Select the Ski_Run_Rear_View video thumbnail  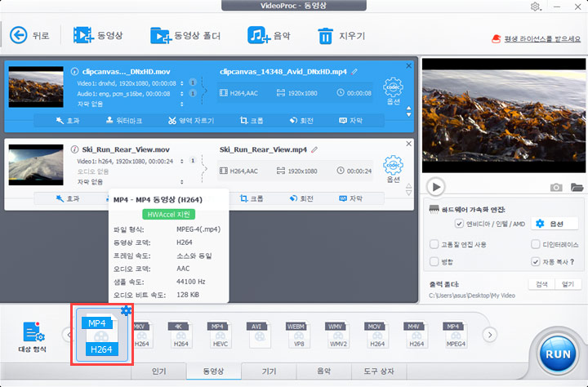pyautogui.click(x=36, y=165)
